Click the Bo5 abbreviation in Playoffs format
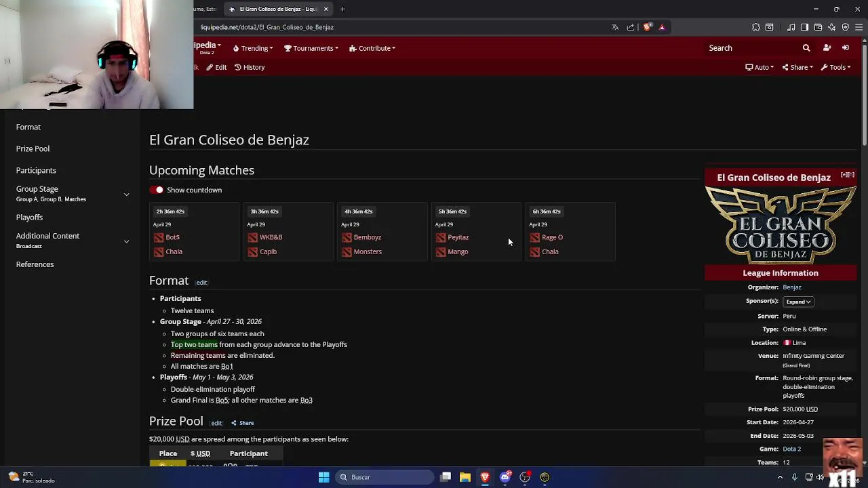This screenshot has height=488, width=868. tap(221, 400)
